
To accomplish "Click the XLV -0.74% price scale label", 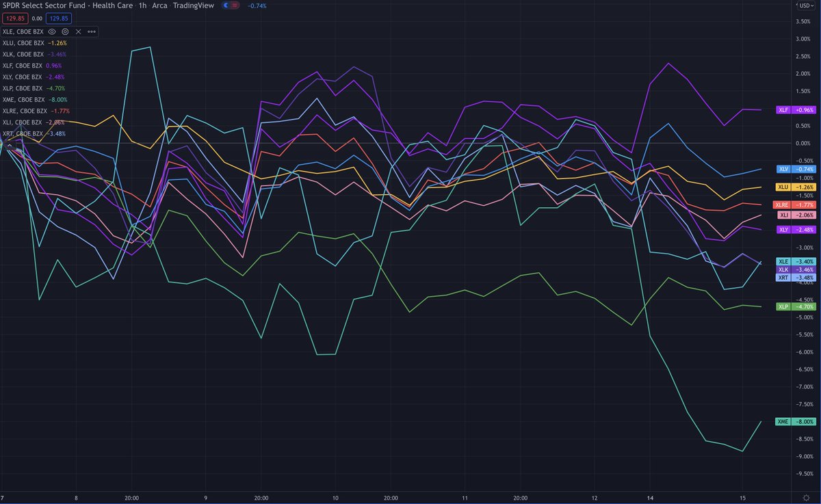I will click(796, 169).
